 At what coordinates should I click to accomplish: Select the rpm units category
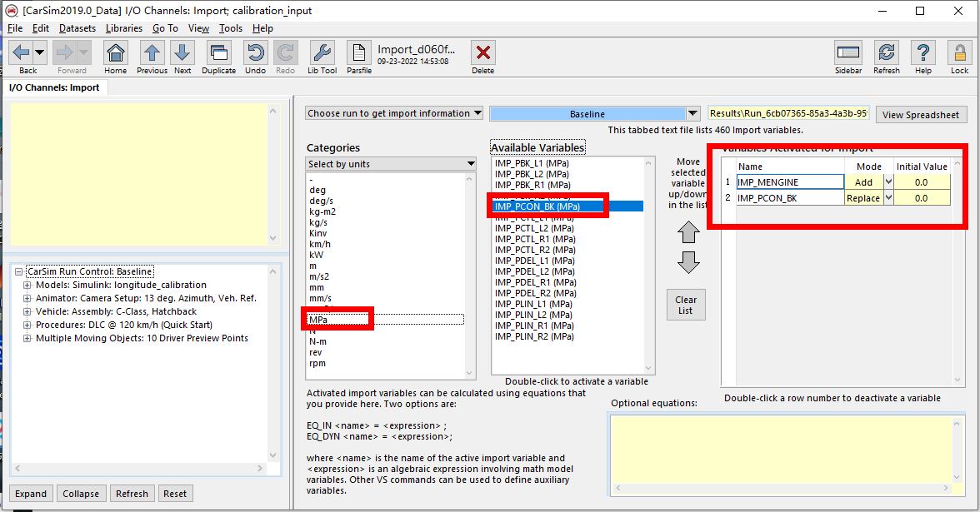pos(317,363)
